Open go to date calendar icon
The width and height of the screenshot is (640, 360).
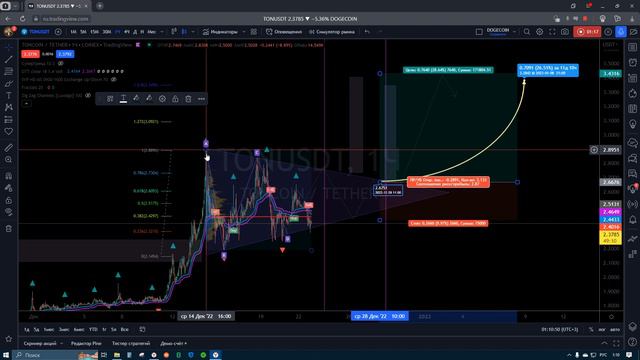point(142,329)
